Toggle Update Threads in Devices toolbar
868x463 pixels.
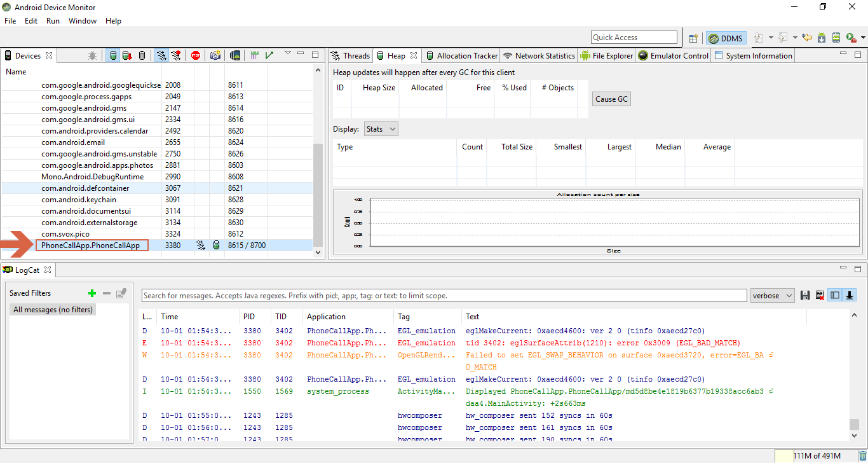pos(161,55)
